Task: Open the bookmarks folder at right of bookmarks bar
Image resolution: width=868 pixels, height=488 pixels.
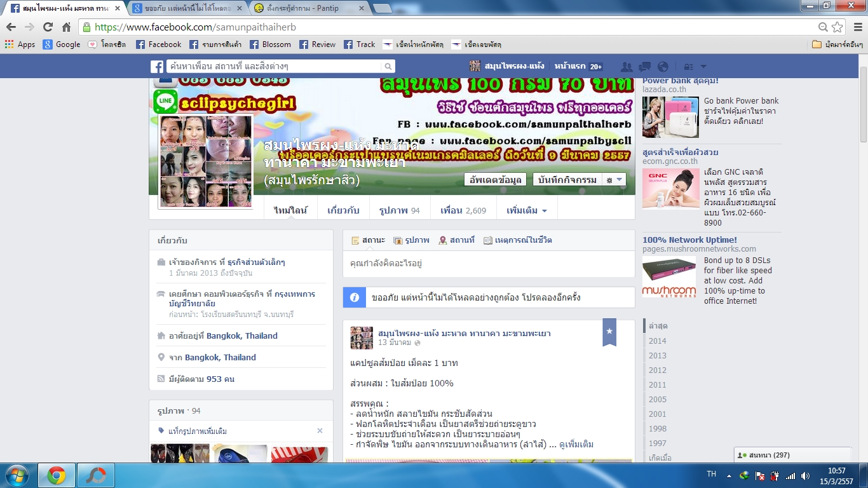Action: (837, 44)
